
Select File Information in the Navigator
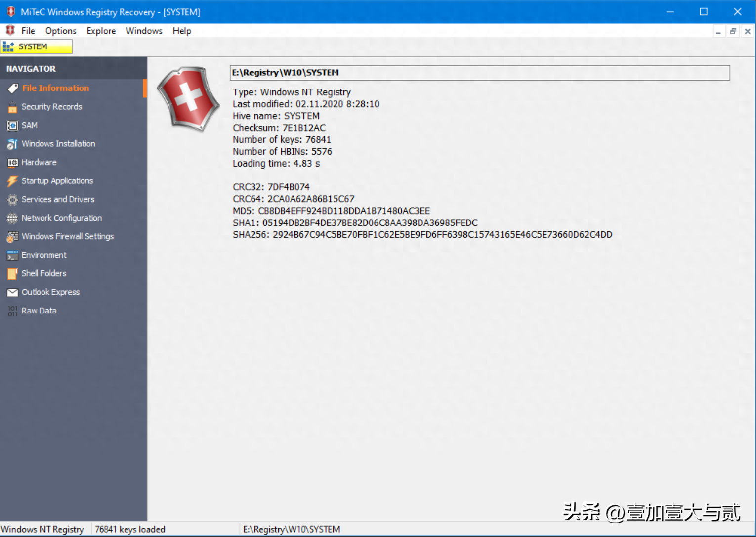point(55,88)
